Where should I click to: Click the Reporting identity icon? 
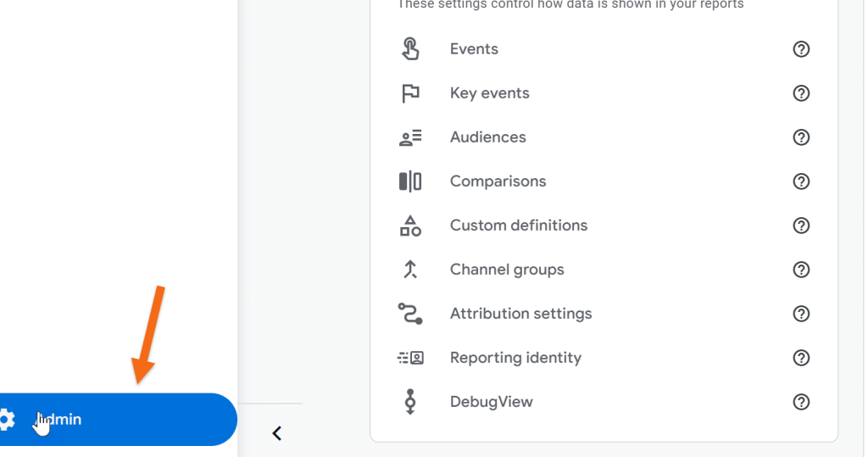pyautogui.click(x=410, y=358)
